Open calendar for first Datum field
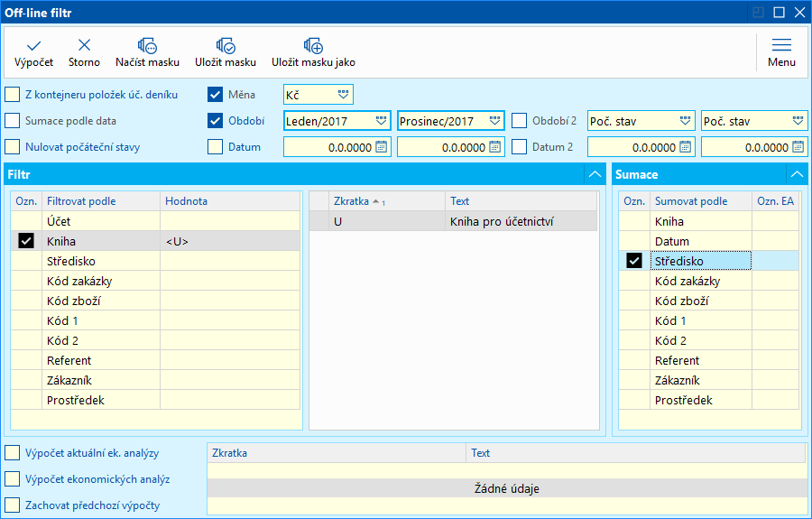This screenshot has width=812, height=519. coord(381,147)
